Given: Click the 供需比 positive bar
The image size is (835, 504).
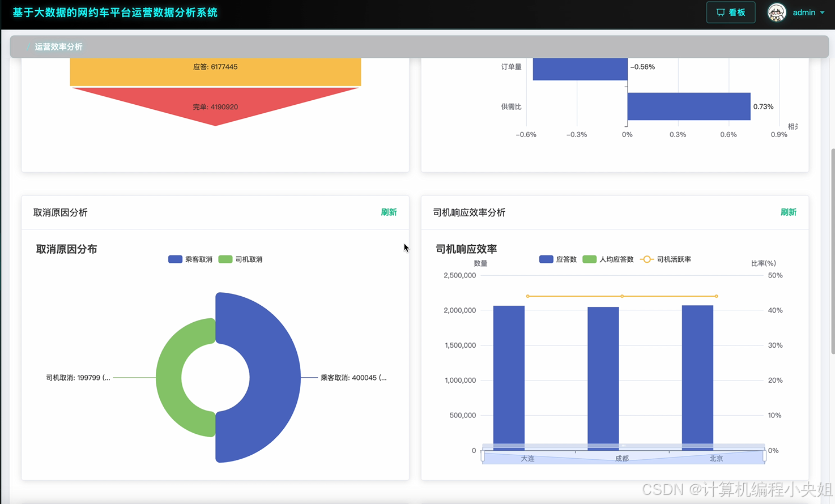Looking at the screenshot, I should (x=689, y=106).
